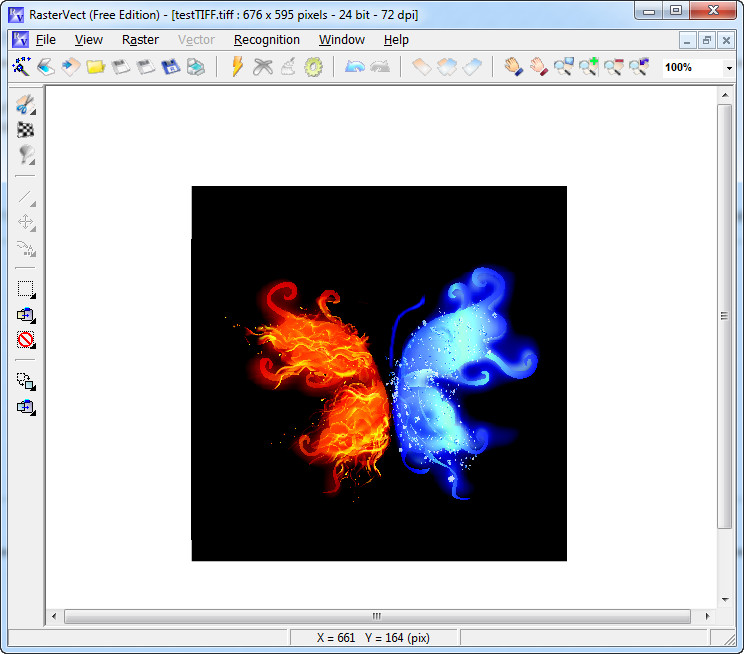Click the scanner acquire image icon
Screen dimensions: 744x654
(x=46, y=67)
